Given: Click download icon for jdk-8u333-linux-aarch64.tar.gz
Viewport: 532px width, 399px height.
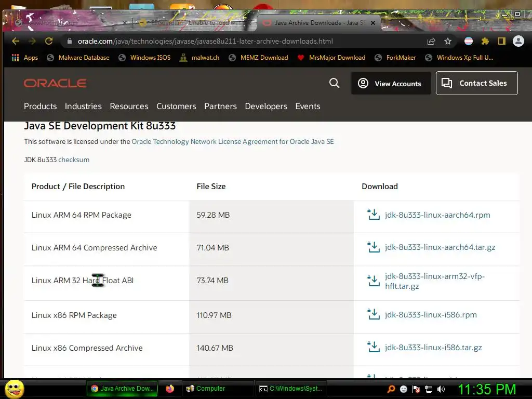Looking at the screenshot, I should [x=374, y=247].
